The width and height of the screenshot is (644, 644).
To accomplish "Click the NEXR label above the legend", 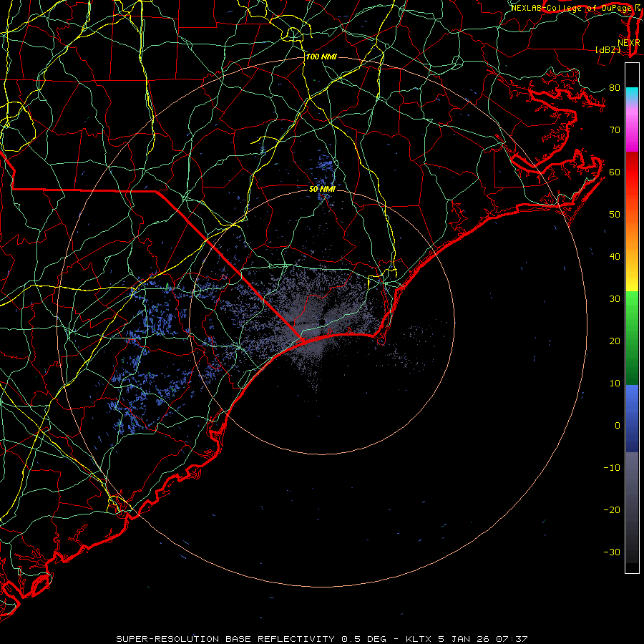I will point(628,43).
